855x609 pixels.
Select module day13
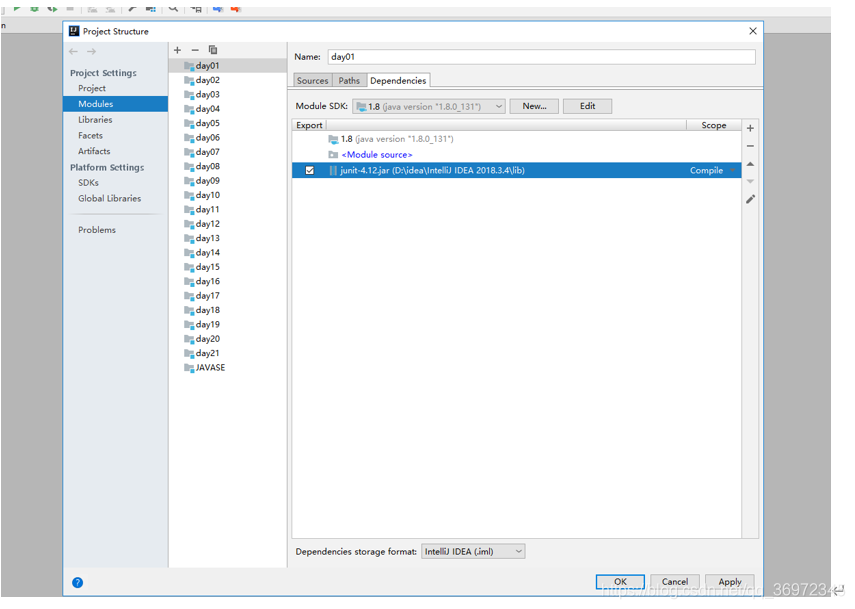[228, 238]
